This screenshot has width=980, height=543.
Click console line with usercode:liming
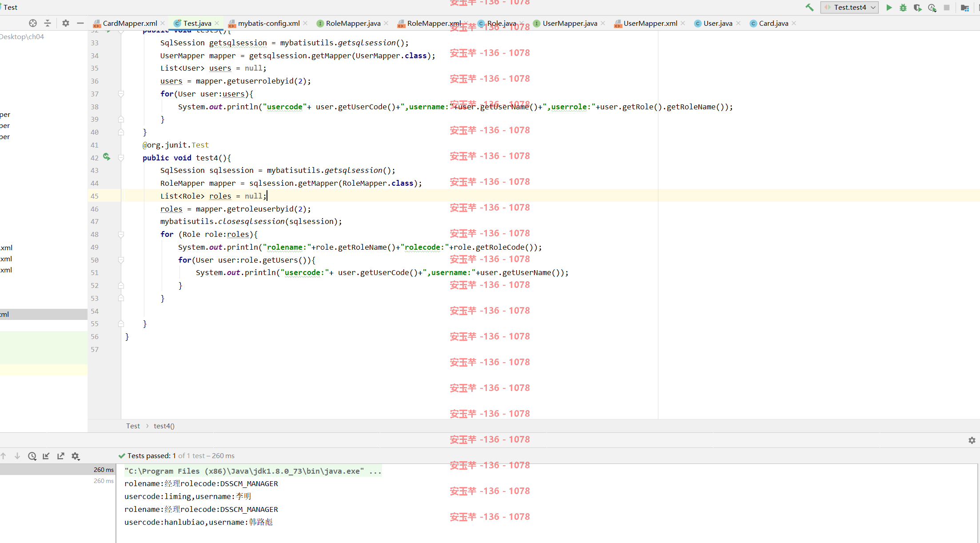click(x=188, y=496)
